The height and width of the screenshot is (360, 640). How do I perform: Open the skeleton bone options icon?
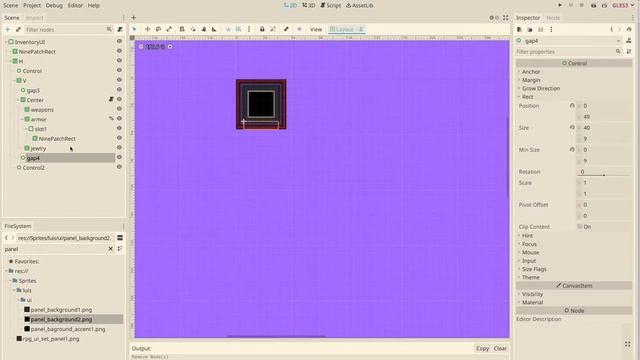[x=286, y=29]
